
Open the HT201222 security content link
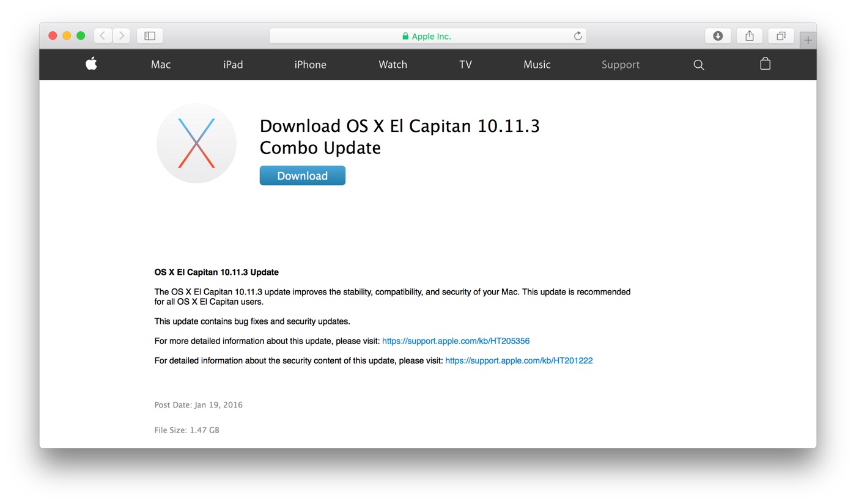(519, 360)
